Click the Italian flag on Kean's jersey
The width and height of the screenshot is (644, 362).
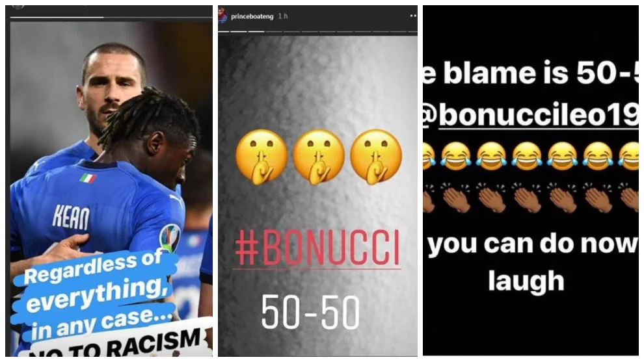point(87,179)
